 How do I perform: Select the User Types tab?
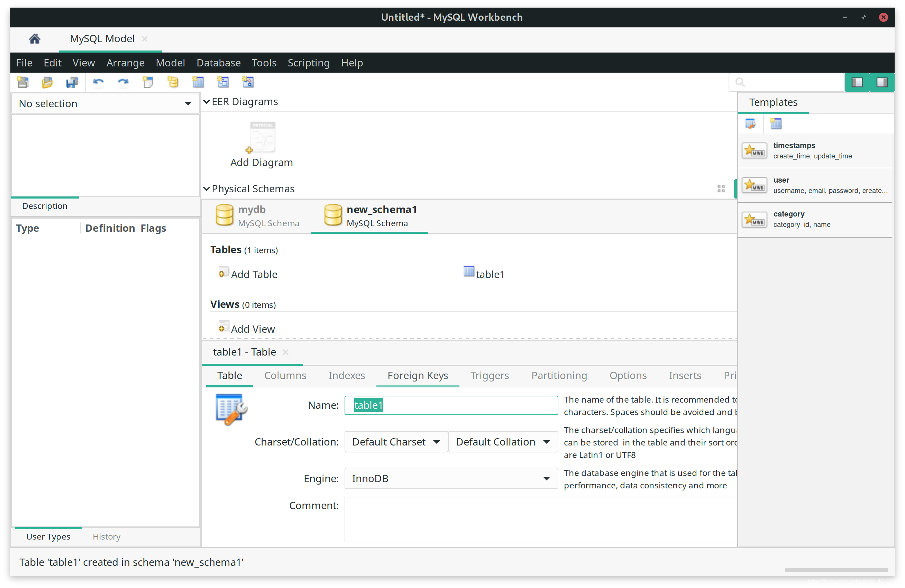(x=48, y=537)
